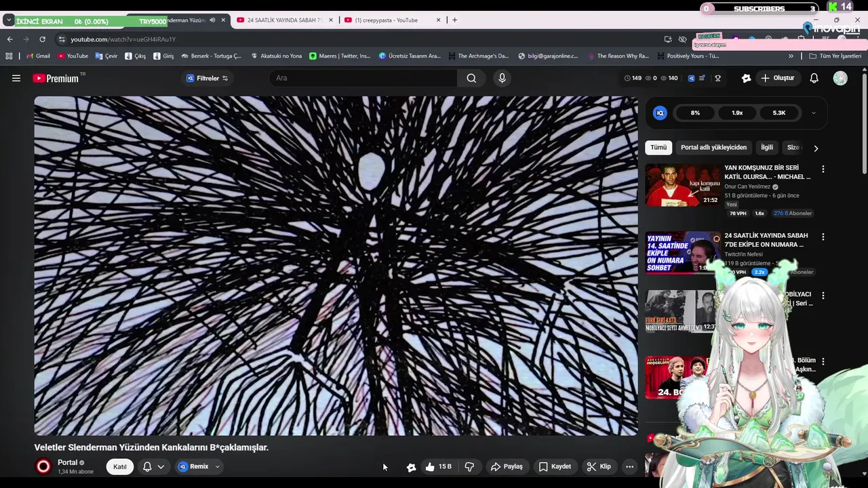This screenshot has height=488, width=868.
Task: Click the vidIQ badge icon beside Like
Action: (411, 466)
